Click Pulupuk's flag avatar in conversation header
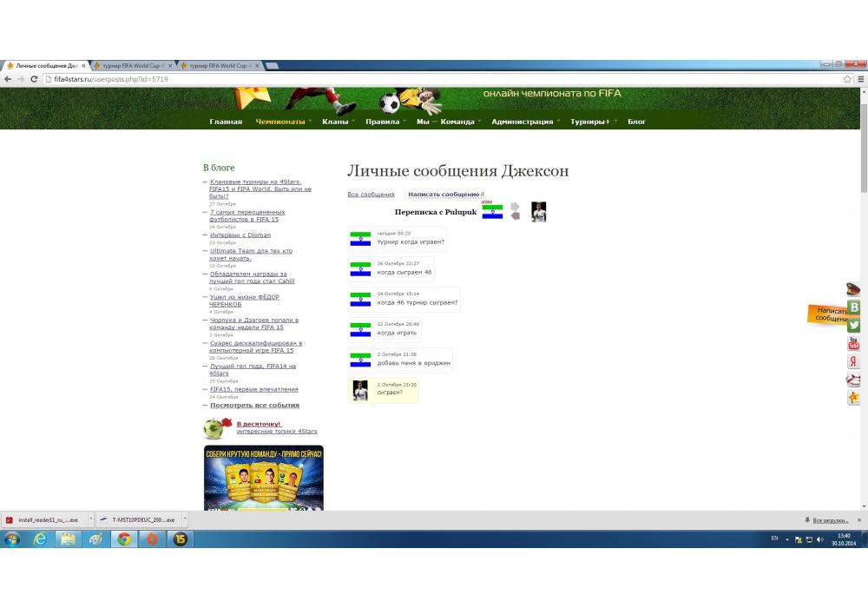868x608 pixels. coord(492,212)
